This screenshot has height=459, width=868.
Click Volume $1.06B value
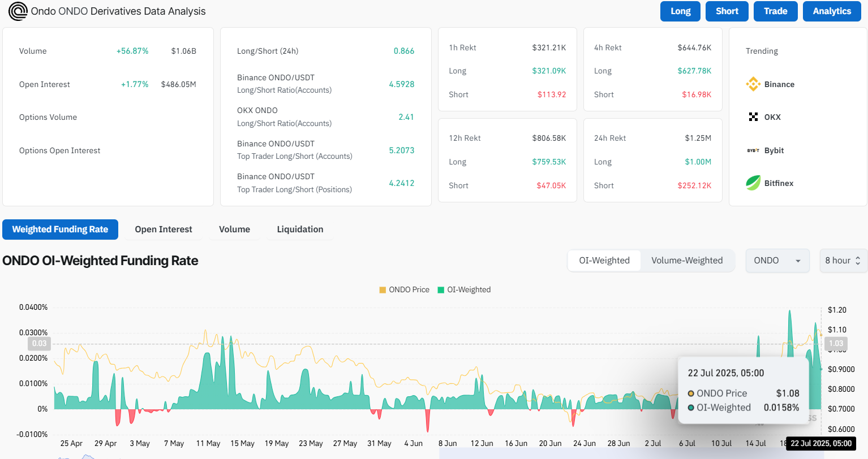(184, 51)
